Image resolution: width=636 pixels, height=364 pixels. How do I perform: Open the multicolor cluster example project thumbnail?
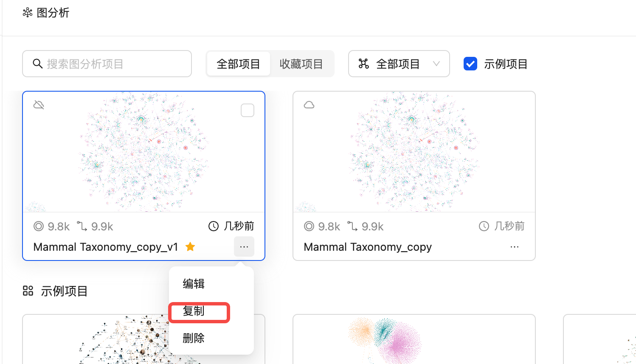coord(414,339)
